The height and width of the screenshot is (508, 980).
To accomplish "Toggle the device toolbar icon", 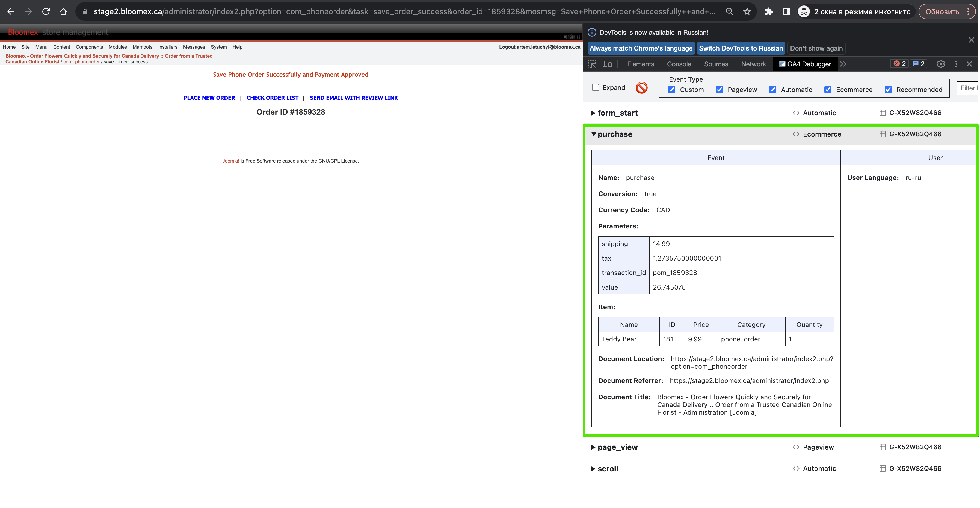I will [608, 64].
